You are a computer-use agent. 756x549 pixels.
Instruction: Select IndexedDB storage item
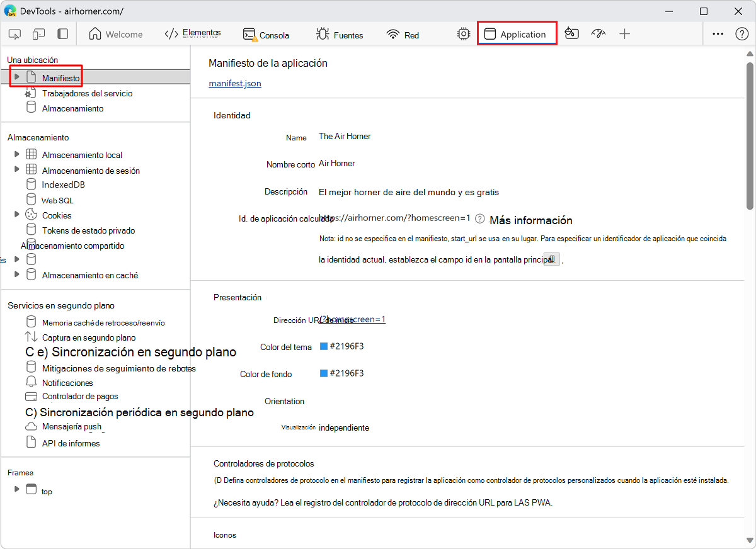coord(63,184)
